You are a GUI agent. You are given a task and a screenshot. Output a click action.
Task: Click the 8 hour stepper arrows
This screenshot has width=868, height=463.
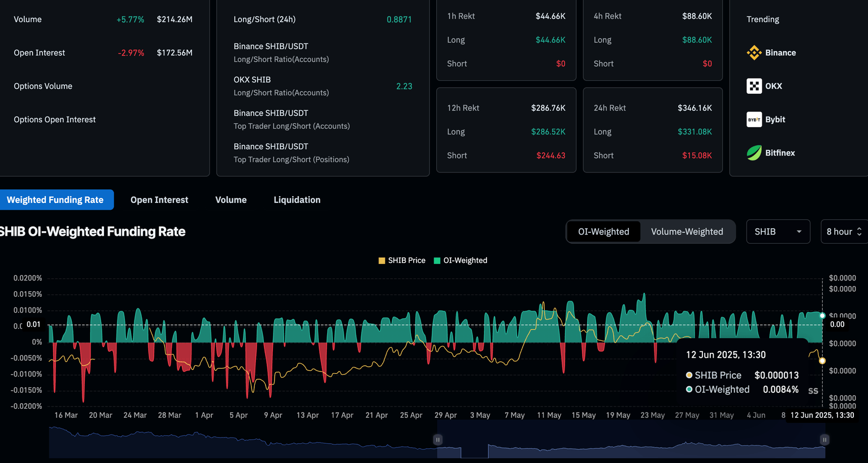(859, 232)
